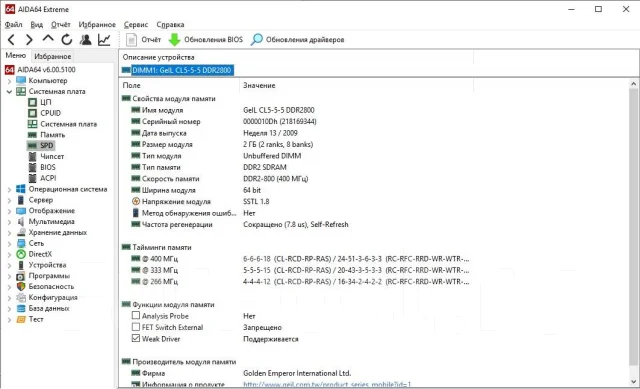Expand the DirectX node
Viewport: 640px width, 389px height.
click(x=9, y=254)
